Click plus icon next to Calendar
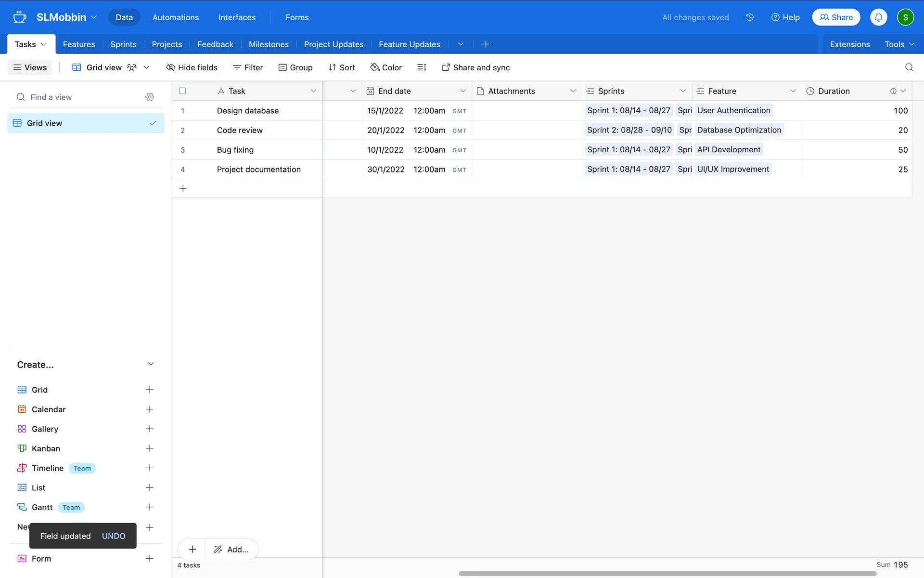924x578 pixels. point(150,409)
